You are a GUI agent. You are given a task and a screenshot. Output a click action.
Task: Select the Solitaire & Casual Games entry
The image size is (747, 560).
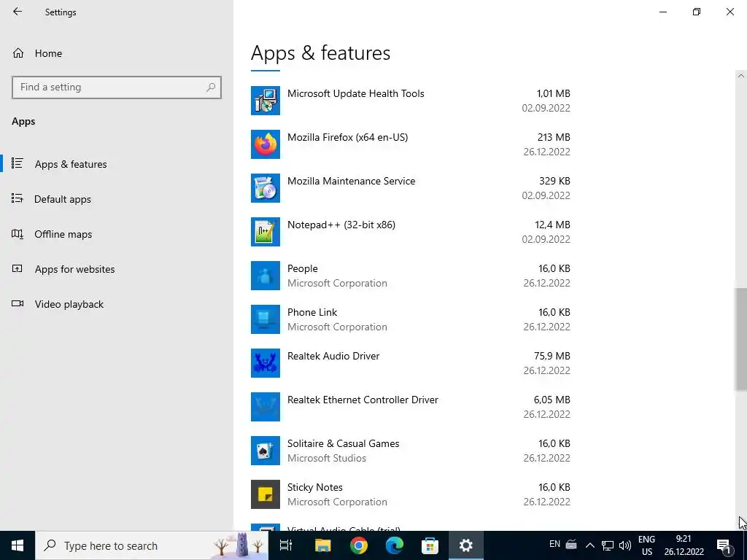point(411,451)
